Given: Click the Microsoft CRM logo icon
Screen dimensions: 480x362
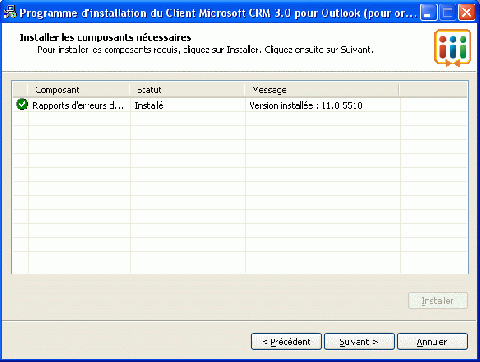Looking at the screenshot, I should point(452,48).
